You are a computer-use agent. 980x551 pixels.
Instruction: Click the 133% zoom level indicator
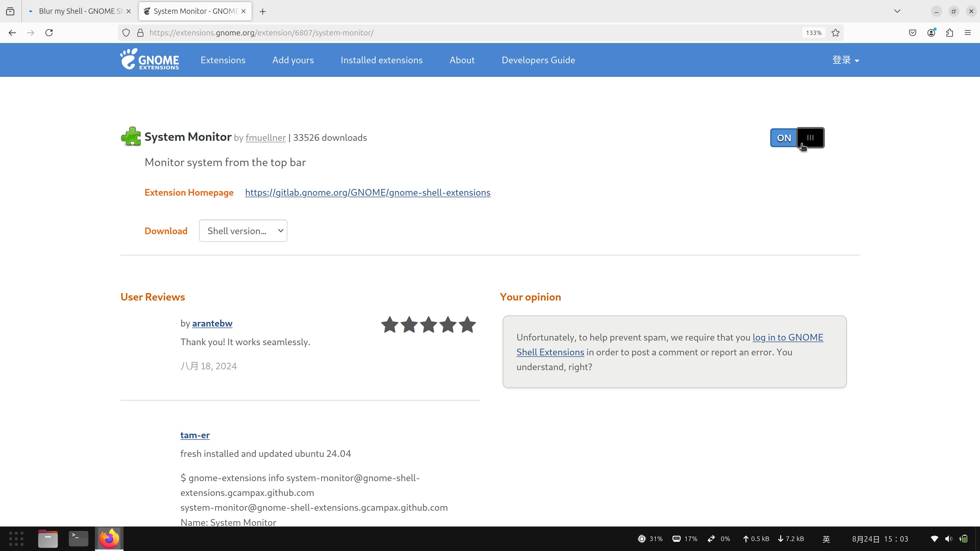[x=814, y=33]
